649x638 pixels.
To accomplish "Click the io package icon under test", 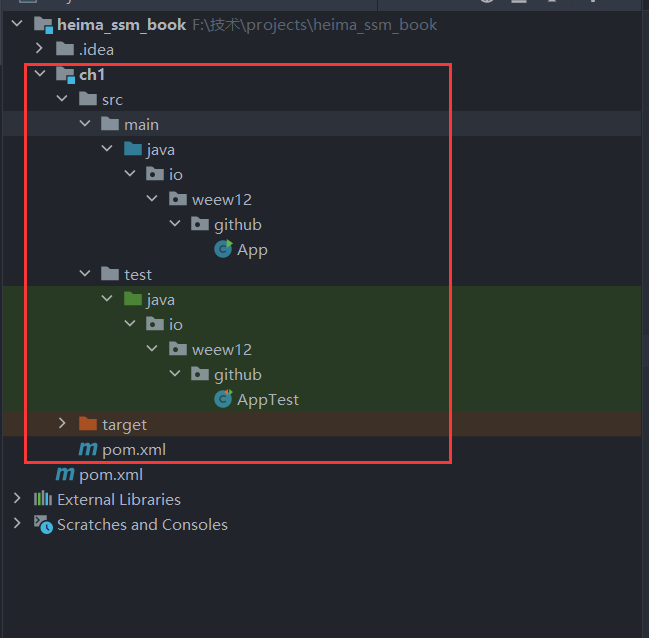I will click(155, 324).
